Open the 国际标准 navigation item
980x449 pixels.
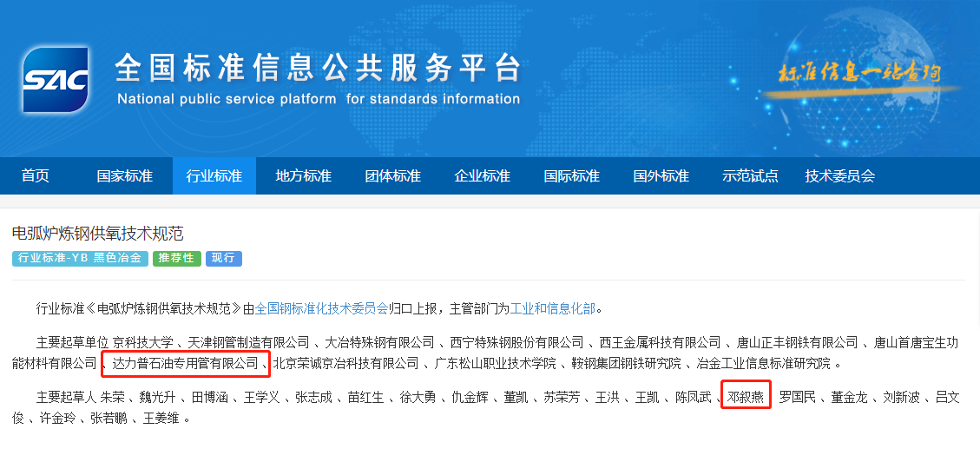(571, 176)
